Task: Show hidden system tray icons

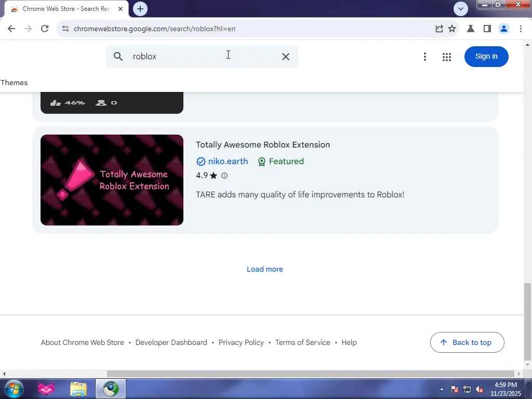Action: pyautogui.click(x=442, y=389)
